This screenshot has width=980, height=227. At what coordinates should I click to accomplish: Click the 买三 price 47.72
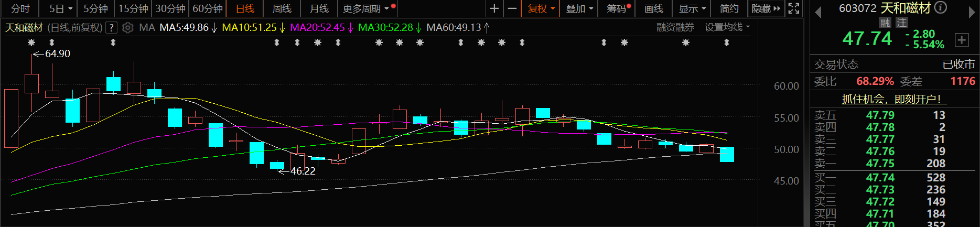[880, 202]
